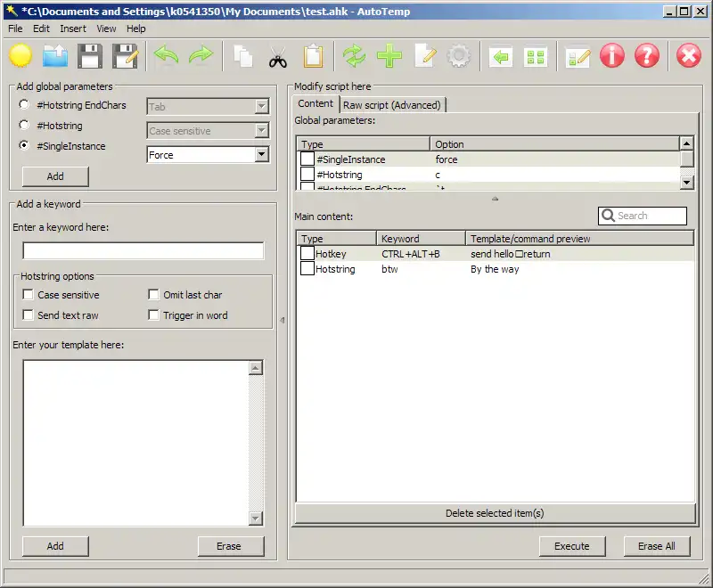The image size is (713, 588).
Task: Click the Option column header
Action: click(x=554, y=144)
